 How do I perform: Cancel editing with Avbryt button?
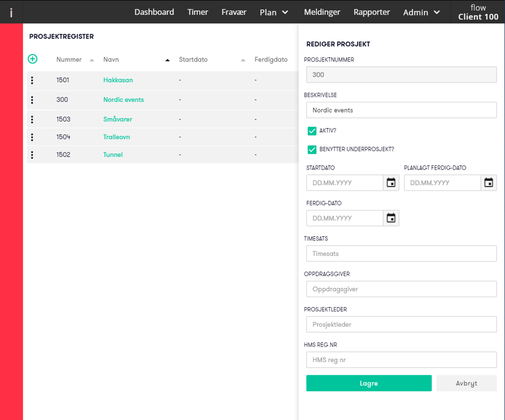466,383
